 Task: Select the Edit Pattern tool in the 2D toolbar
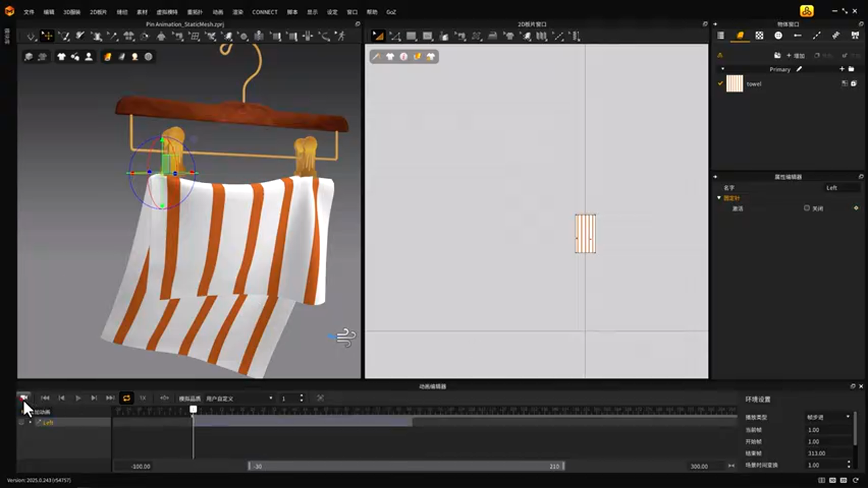pyautogui.click(x=378, y=36)
